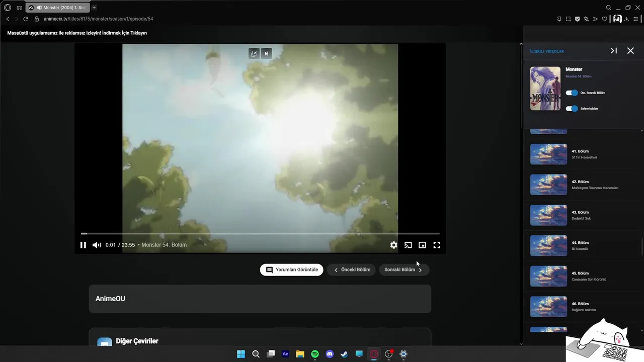The width and height of the screenshot is (644, 362).
Task: Take a snapshot with the capture icon
Action: click(568, 19)
